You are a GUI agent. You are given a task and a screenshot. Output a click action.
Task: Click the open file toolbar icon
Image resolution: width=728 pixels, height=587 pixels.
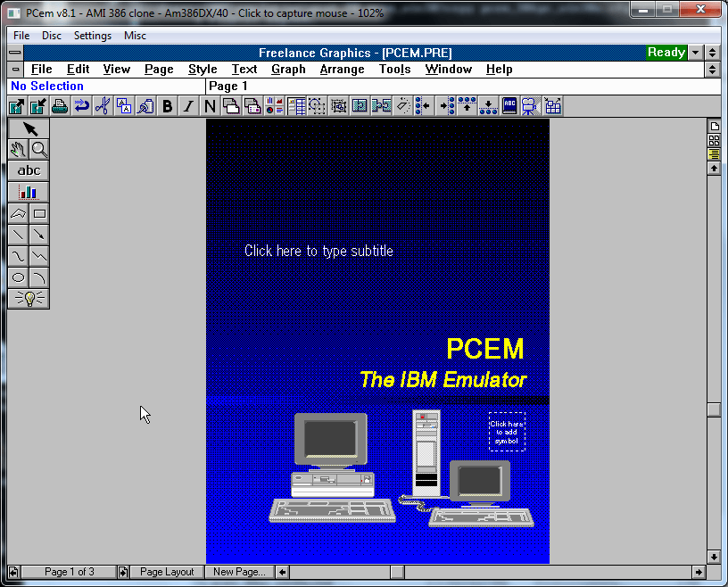(17, 106)
